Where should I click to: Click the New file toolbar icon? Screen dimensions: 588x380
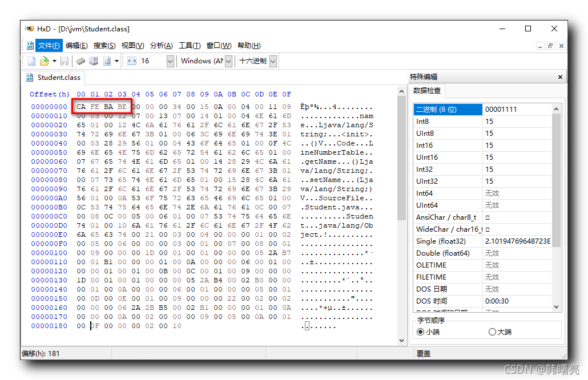pyautogui.click(x=31, y=61)
